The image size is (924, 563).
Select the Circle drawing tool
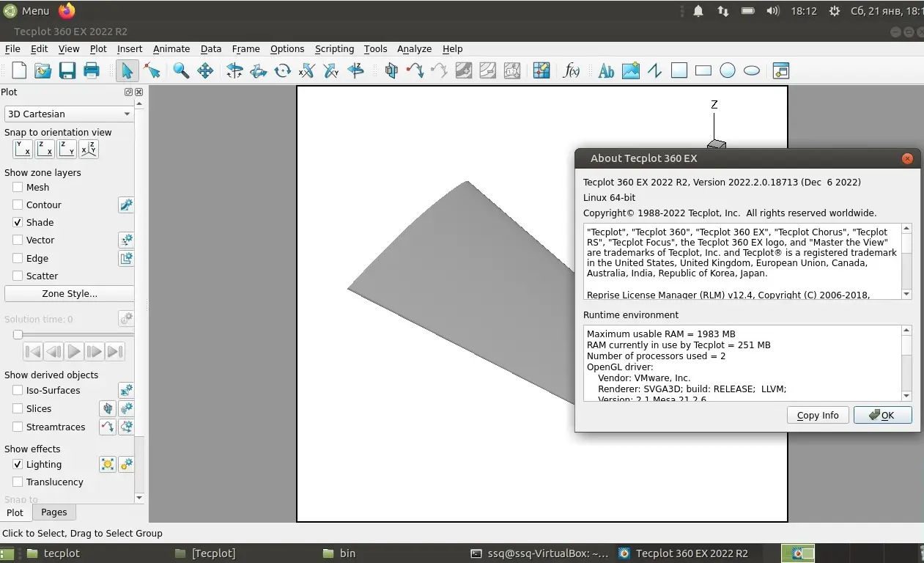728,71
